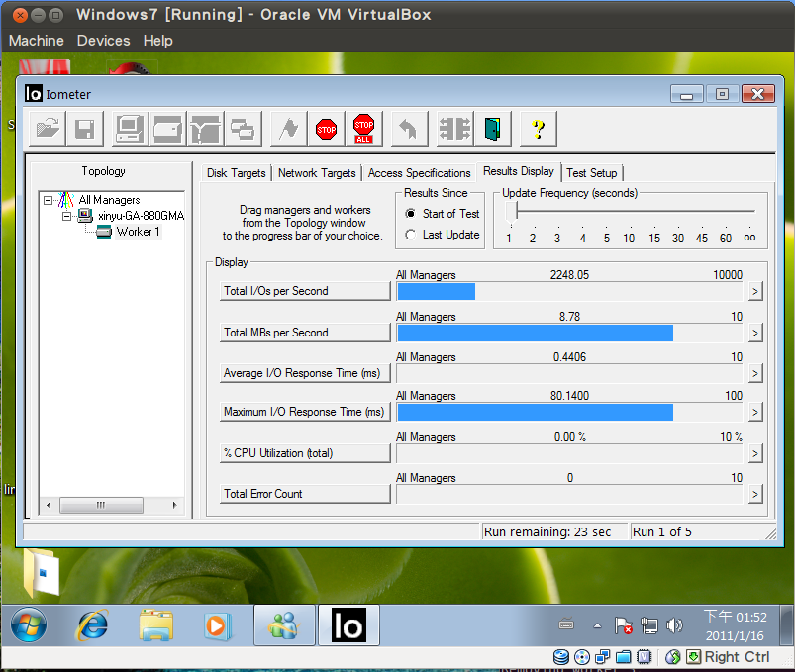Viewport: 795px width, 672px height.
Task: Click Topology horizontal scrollbar right arrow
Action: point(174,505)
